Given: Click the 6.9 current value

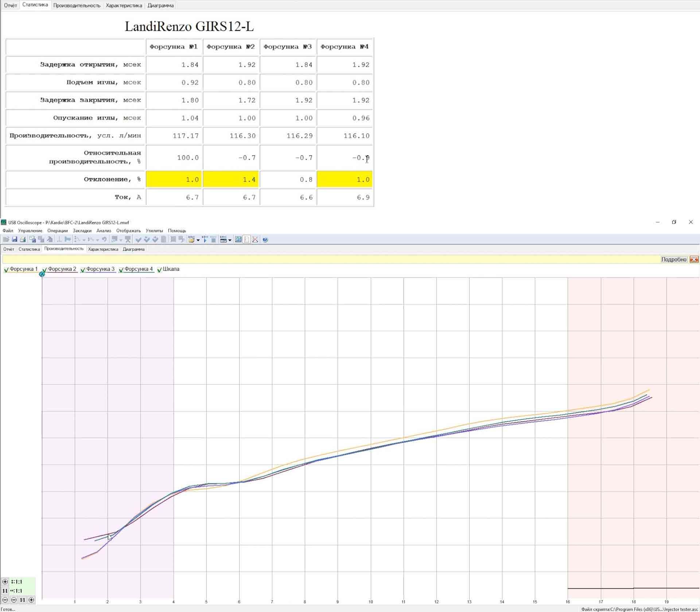Looking at the screenshot, I should tap(363, 197).
